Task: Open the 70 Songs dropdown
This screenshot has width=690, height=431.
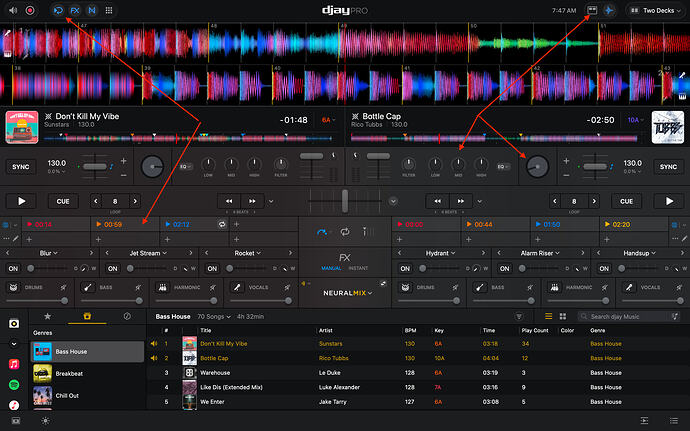Action: (x=214, y=317)
